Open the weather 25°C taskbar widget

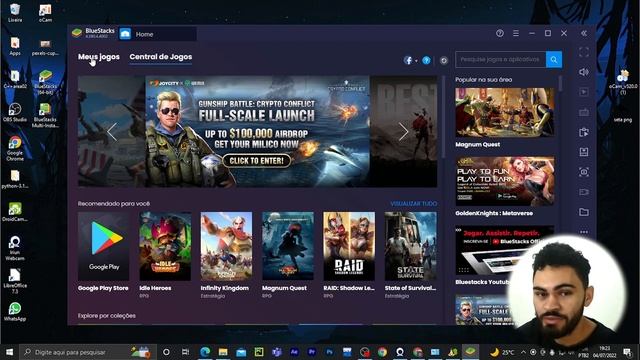(x=502, y=352)
